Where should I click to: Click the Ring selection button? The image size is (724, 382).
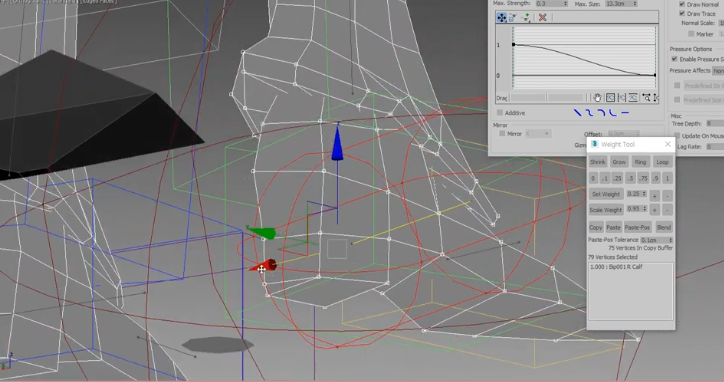(640, 162)
